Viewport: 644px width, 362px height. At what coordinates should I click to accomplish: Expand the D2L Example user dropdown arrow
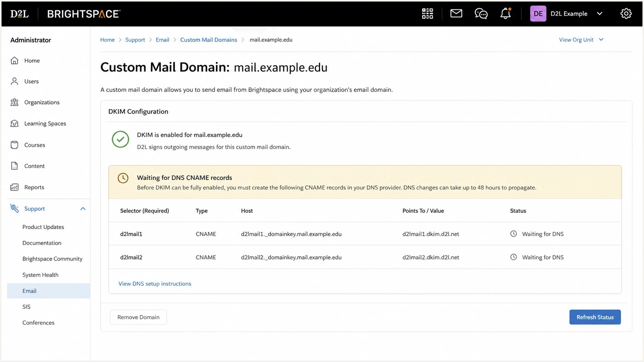pos(599,13)
